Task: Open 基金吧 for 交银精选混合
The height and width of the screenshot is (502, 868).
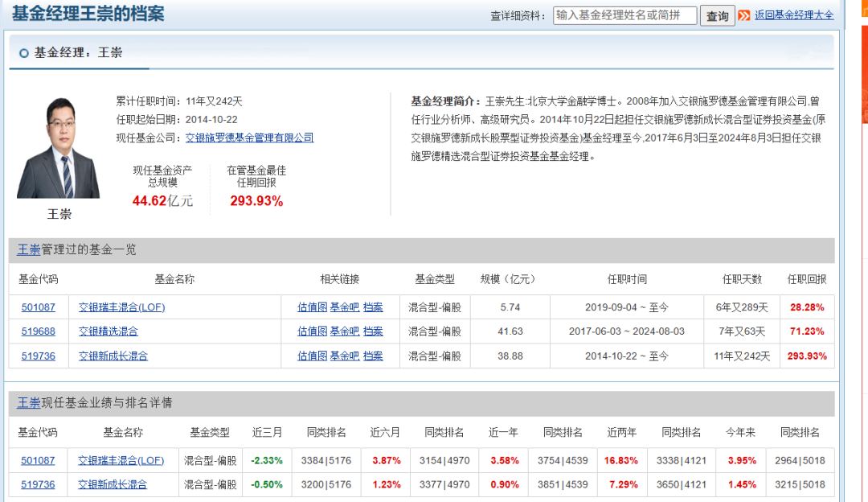Action: (x=344, y=331)
